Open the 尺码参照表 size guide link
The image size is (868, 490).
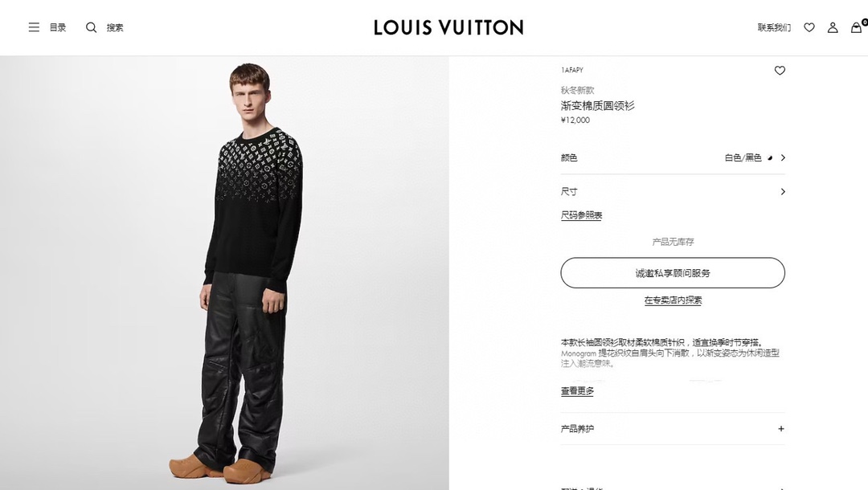click(581, 215)
